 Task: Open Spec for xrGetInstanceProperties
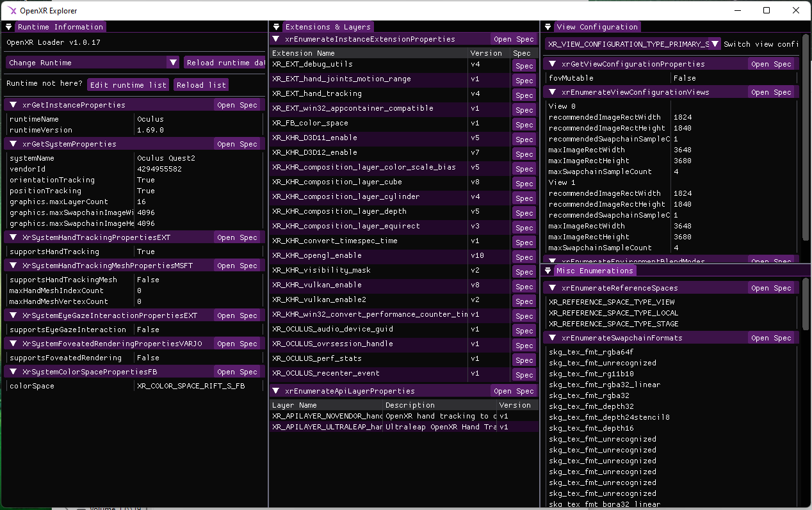coord(237,105)
